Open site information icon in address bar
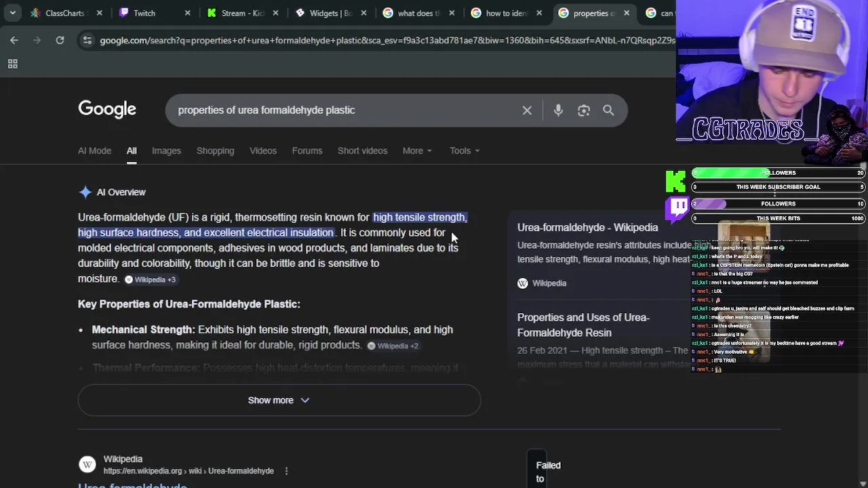This screenshot has height=488, width=868. [x=87, y=41]
